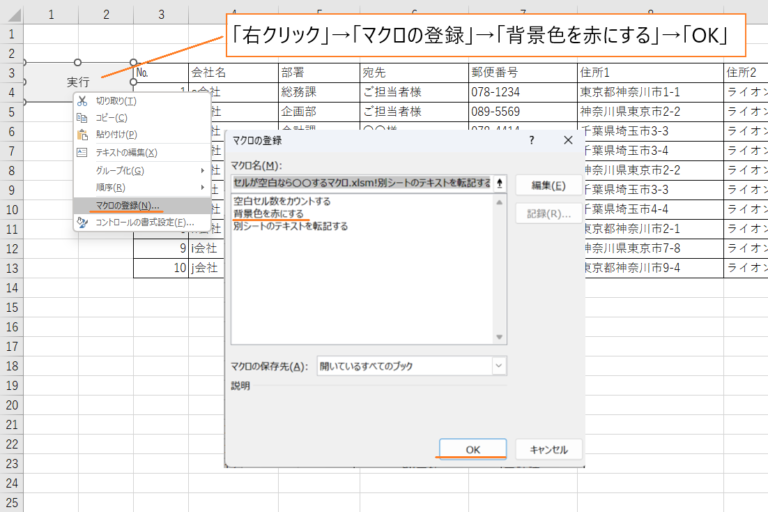Click the scissors Cut icon in context menu

[x=82, y=101]
